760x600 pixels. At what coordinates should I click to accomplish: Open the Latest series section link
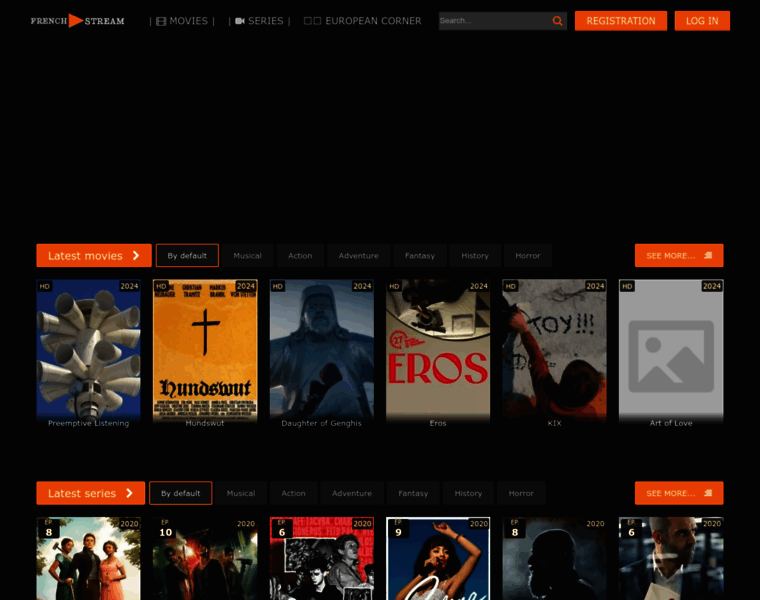tap(91, 493)
